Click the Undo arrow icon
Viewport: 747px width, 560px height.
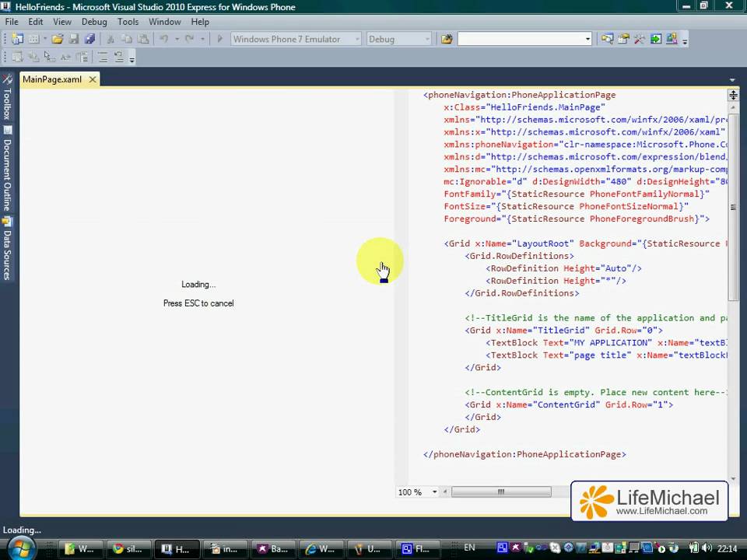(164, 39)
